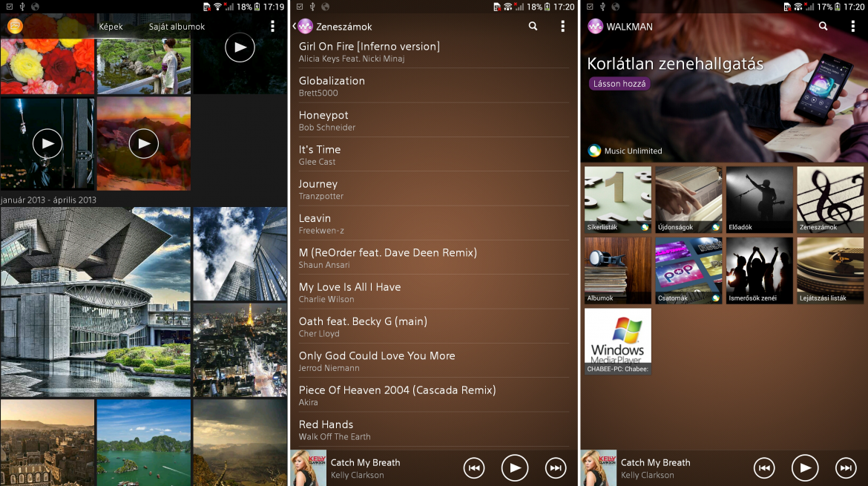Open the Ismerősök zenéi tile
The image size is (868, 486).
tap(759, 271)
